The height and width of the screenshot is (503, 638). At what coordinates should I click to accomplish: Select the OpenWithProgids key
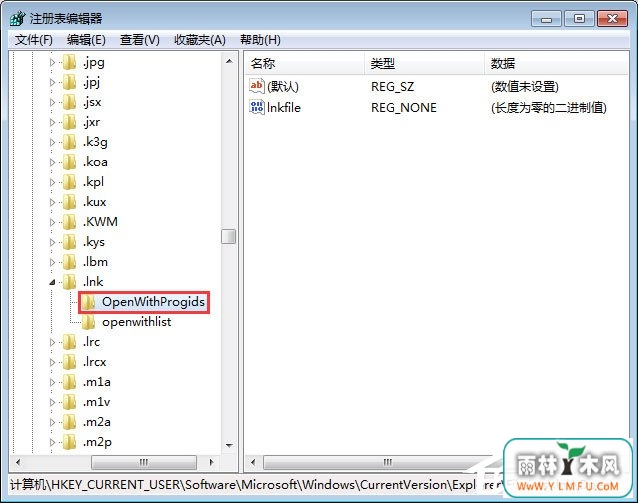click(x=153, y=302)
